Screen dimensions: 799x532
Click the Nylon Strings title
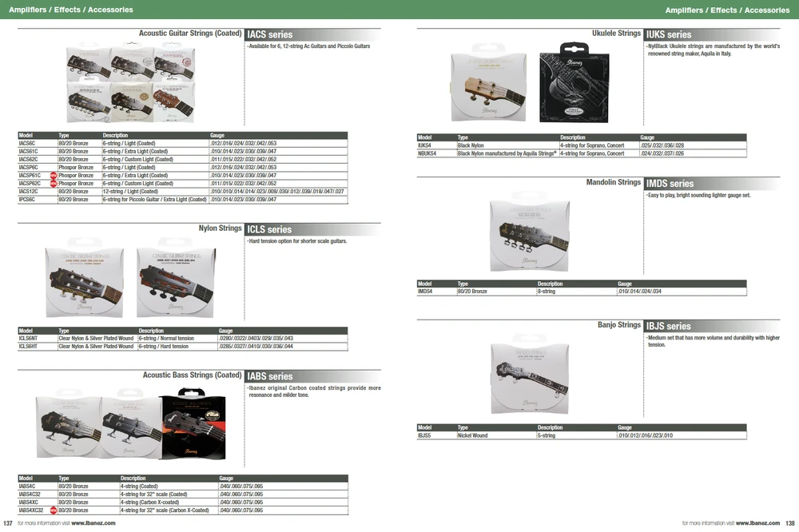[221, 228]
